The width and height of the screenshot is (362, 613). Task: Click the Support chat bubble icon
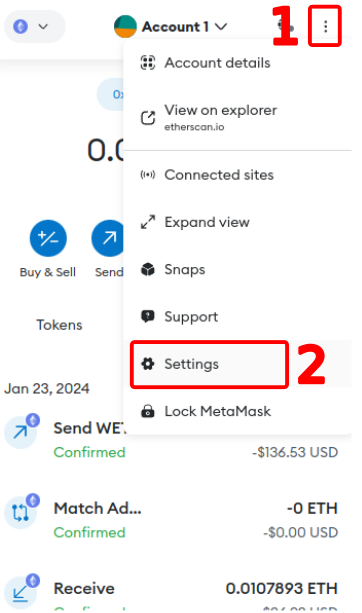(x=148, y=316)
